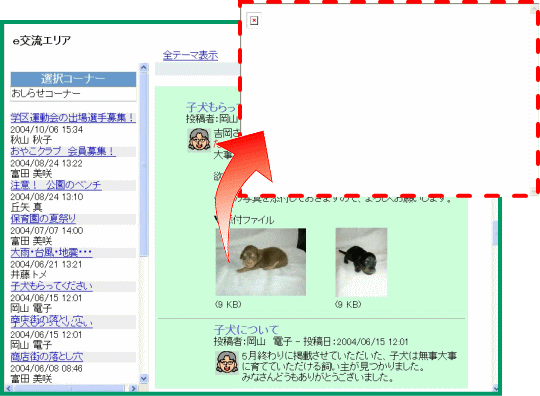Image resolution: width=540 pixels, height=396 pixels.
Task: Click date 2004/10/06 15:34 entry
Action: pos(46,129)
